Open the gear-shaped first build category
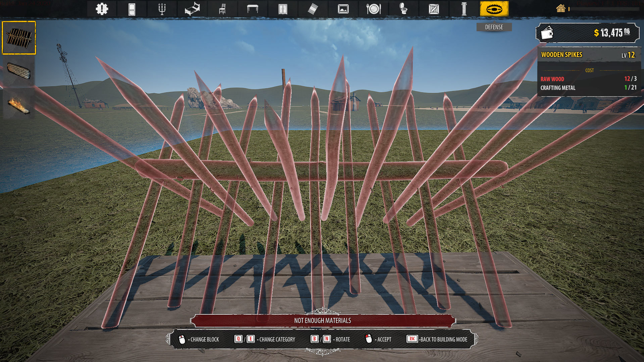Viewport: 644px width, 362px height. tap(102, 9)
